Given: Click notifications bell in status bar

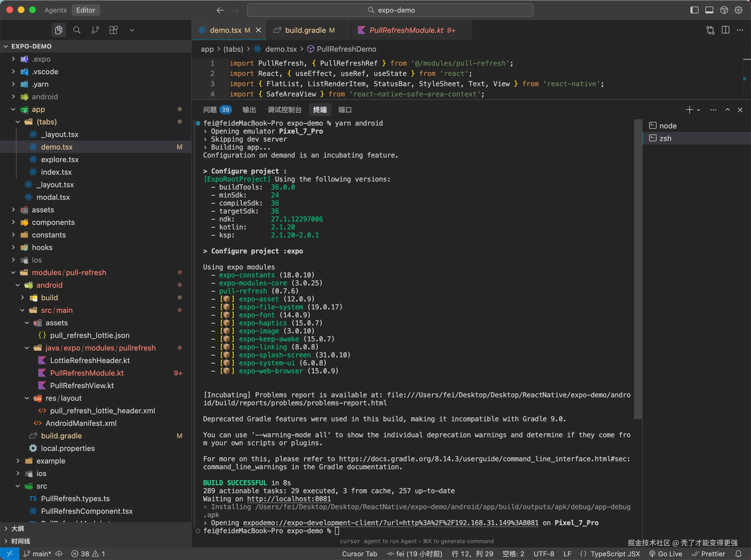Looking at the screenshot, I should 738,554.
